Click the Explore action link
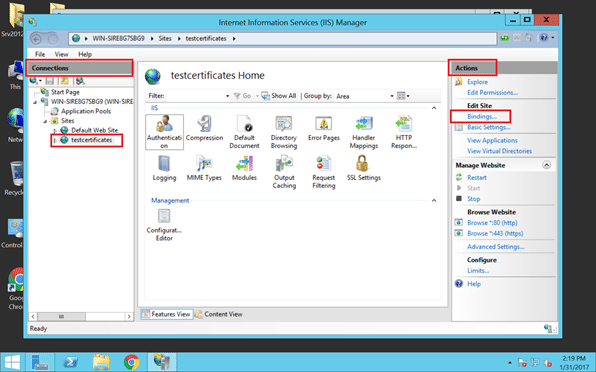 click(x=477, y=82)
